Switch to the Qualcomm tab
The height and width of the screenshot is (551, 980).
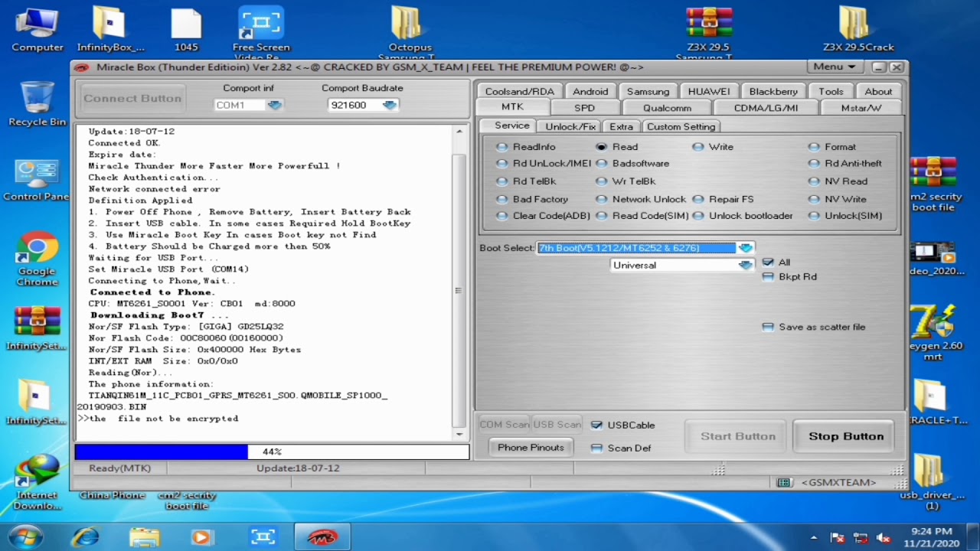(667, 108)
